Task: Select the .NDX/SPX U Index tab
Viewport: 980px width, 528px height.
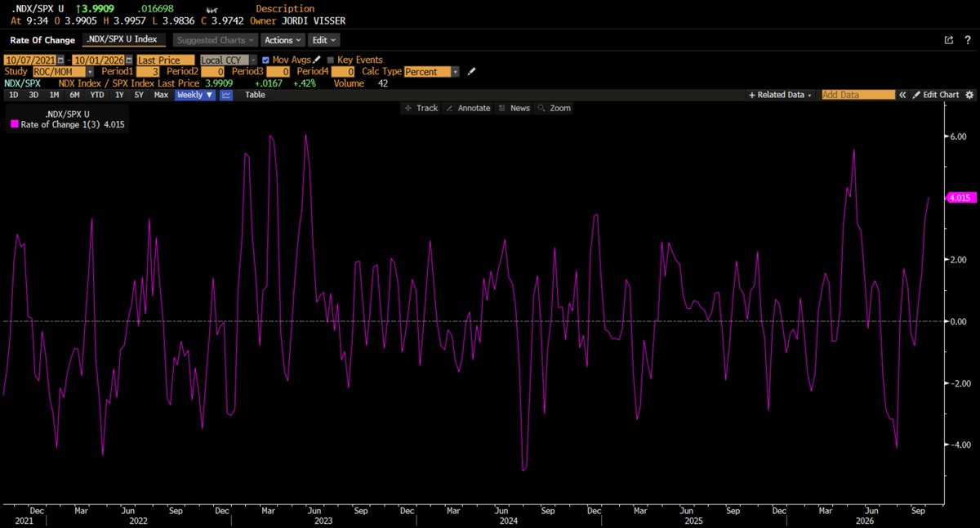Action: click(126, 39)
